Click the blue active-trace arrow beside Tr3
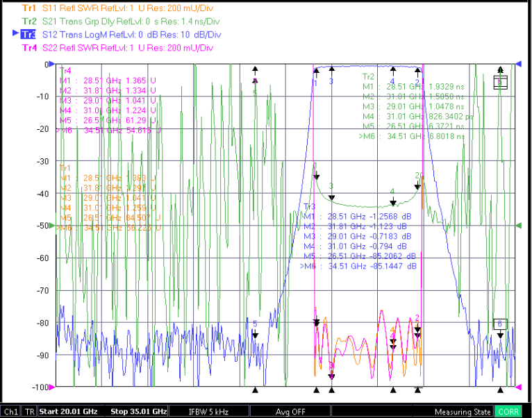Image resolution: width=532 pixels, height=418 pixels. pos(15,33)
